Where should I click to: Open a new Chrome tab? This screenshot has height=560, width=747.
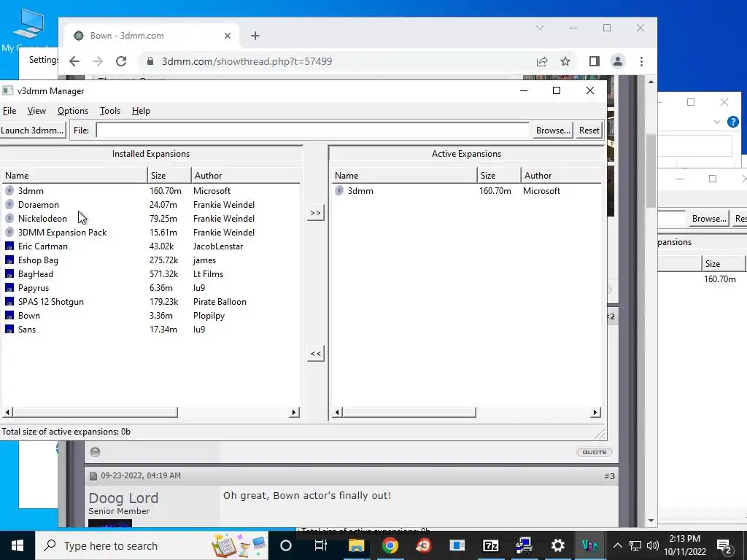pos(255,36)
